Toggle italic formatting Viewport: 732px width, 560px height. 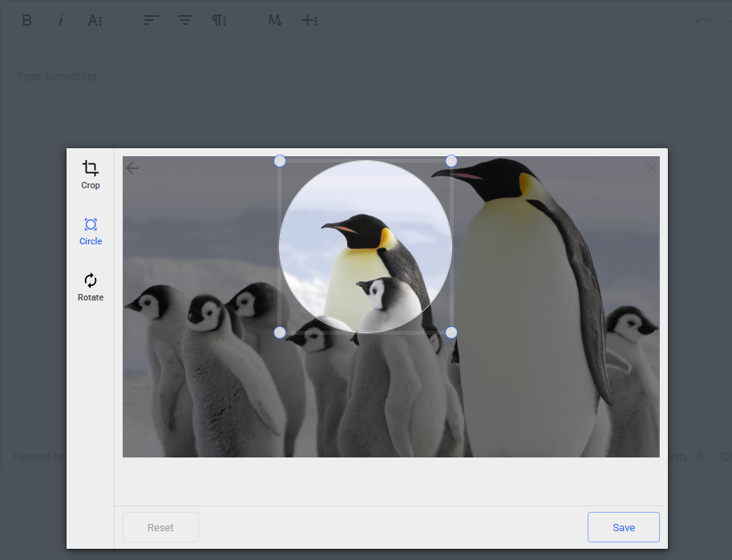[61, 21]
